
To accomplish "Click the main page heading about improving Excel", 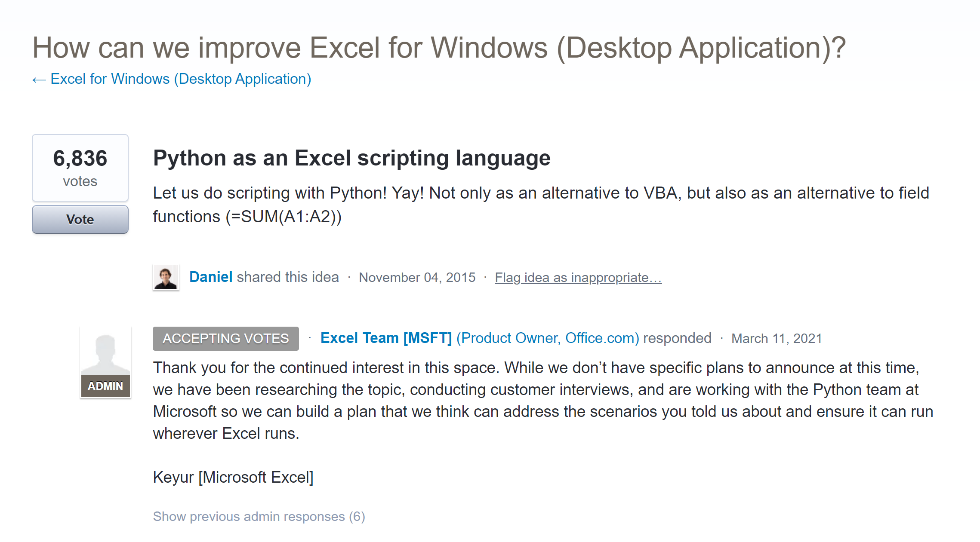I will [439, 47].
